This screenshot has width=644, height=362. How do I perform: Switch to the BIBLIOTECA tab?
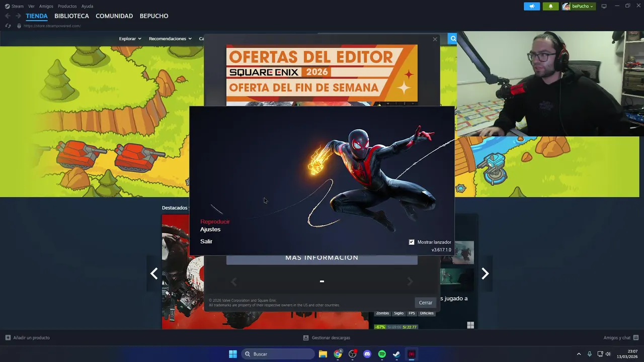pos(71,16)
